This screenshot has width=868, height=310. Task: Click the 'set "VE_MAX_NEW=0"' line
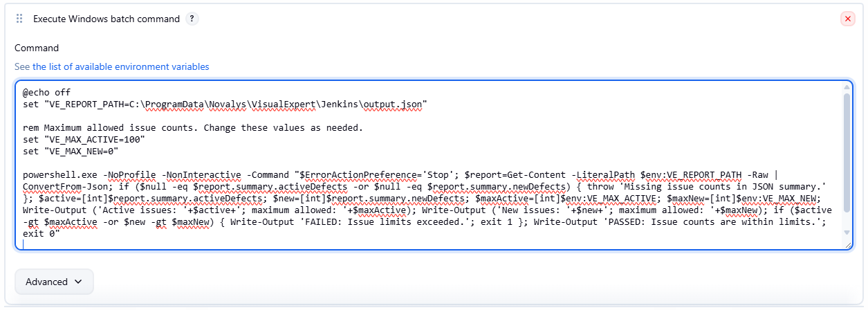point(71,151)
